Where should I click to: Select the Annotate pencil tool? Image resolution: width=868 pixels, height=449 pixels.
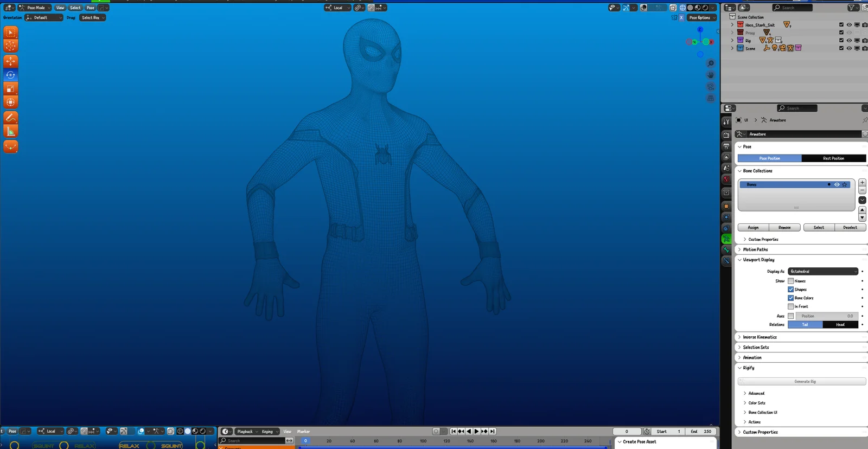10,117
